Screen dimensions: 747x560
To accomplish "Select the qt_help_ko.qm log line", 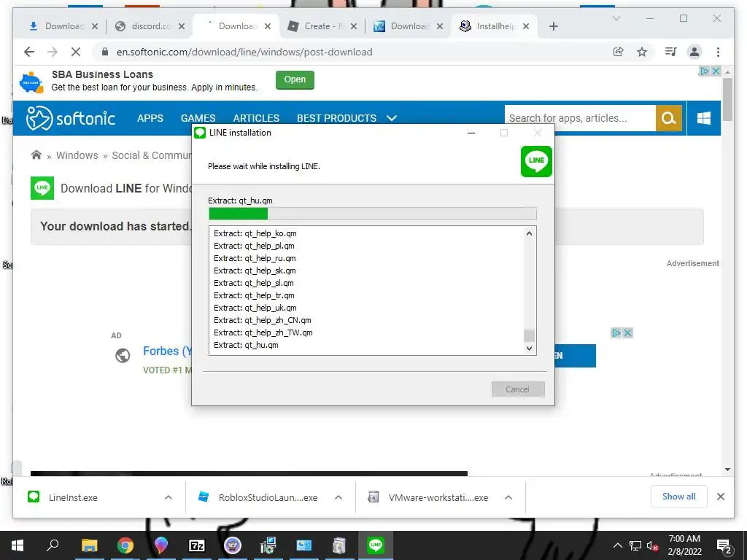I will (255, 233).
